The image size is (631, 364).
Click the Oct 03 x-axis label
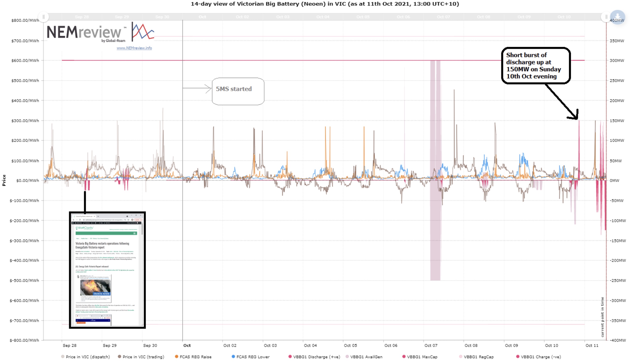point(270,345)
